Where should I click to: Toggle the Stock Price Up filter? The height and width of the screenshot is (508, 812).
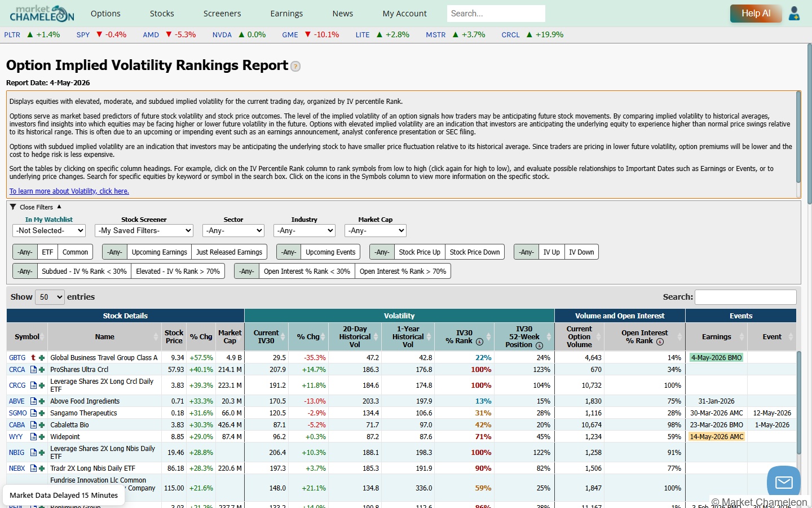click(x=420, y=252)
